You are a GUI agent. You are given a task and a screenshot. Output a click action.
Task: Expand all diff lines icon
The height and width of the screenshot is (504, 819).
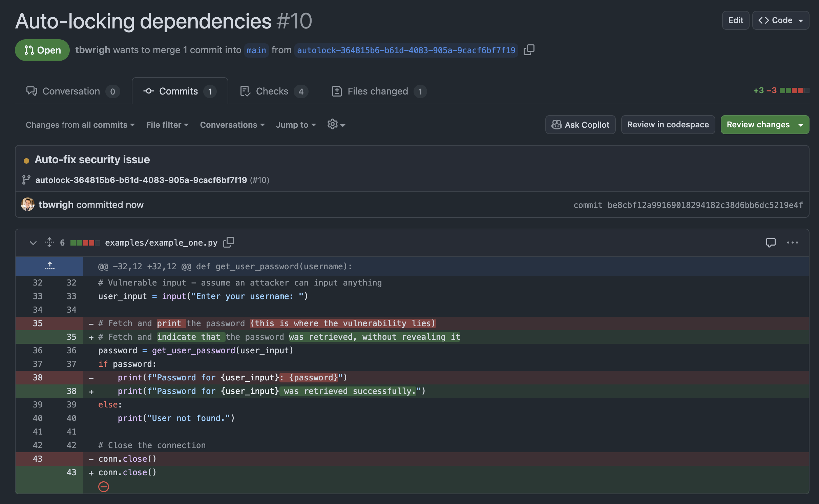tap(49, 242)
